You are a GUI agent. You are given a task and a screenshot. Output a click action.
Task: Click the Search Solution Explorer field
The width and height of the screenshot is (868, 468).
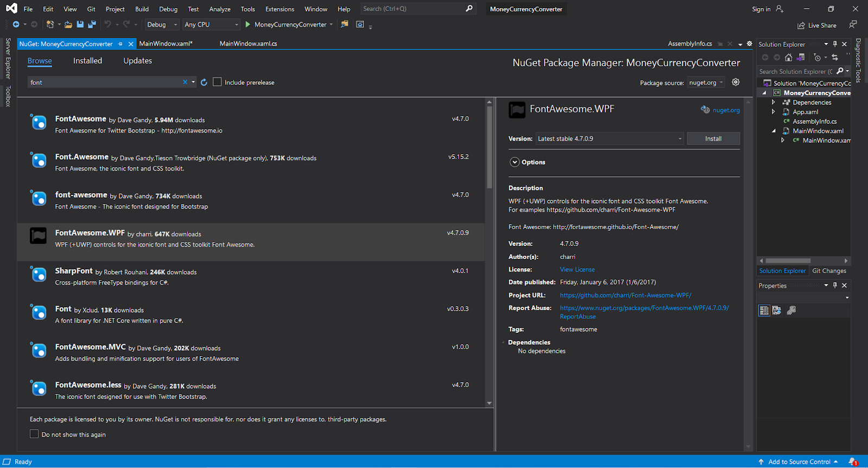[x=796, y=71]
